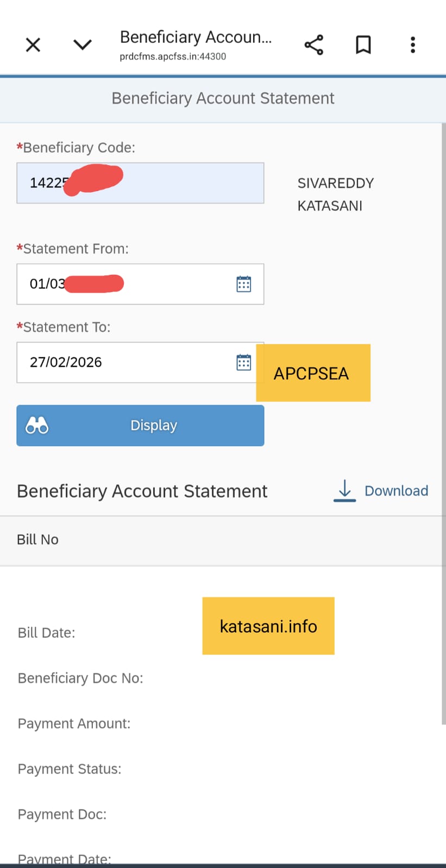Screen dimensions: 446x868
Task: Click the yellow katasani.info label
Action: [x=268, y=626]
